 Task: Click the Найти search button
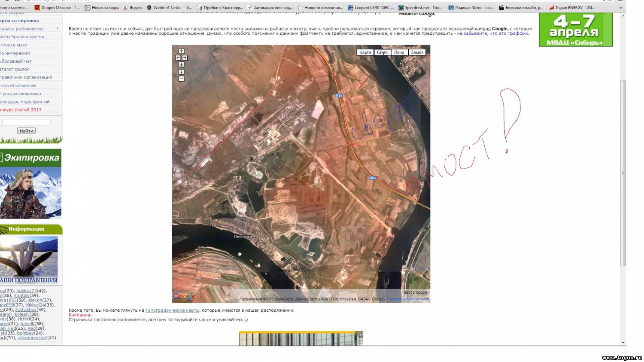pos(26,131)
